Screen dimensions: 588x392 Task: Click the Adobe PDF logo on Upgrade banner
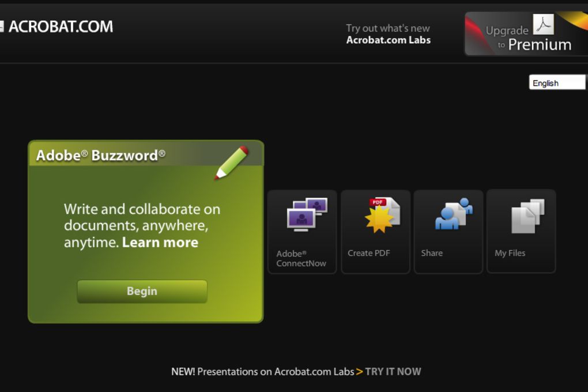click(x=544, y=24)
